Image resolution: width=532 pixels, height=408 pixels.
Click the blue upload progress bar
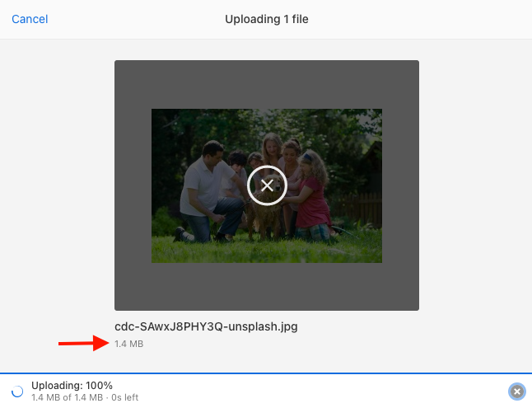(266, 373)
